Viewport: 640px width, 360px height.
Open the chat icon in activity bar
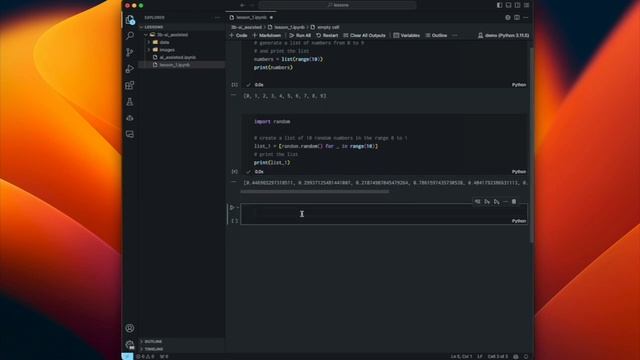130,134
